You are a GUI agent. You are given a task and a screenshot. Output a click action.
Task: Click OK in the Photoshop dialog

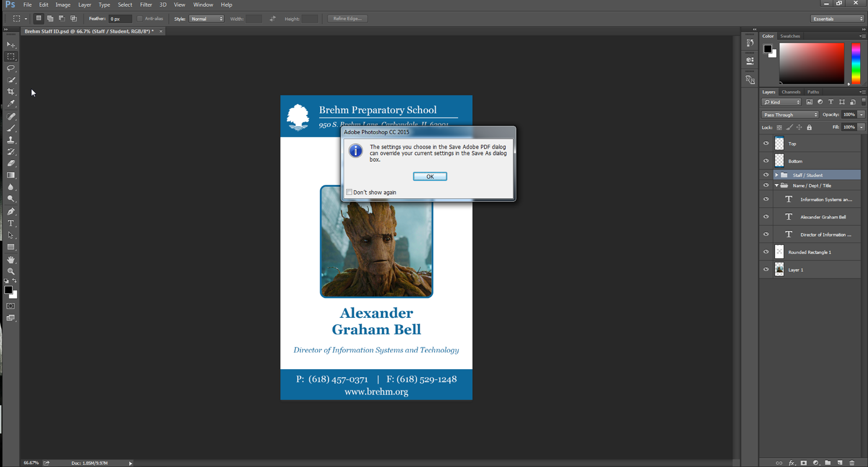point(430,176)
